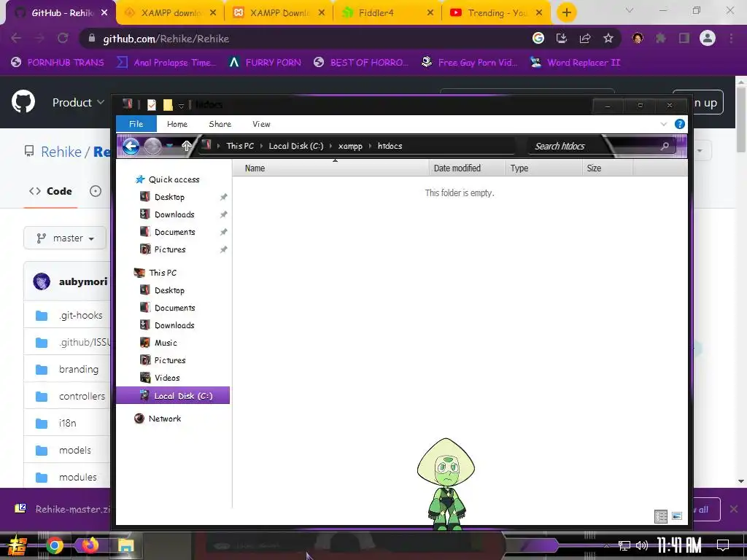Open the Home ribbon tab
Viewport: 747px width, 560px height.
177,124
